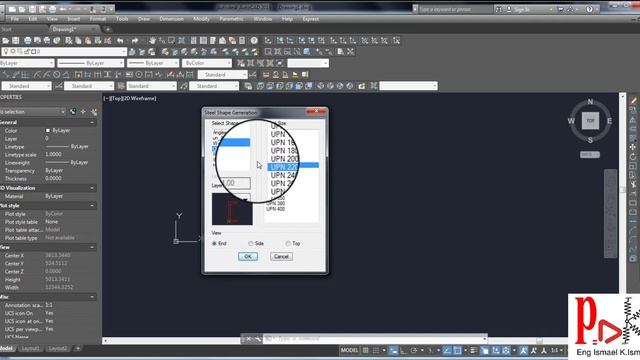Screen dimensions: 640x360
Task: Click OK in Steel Shape Generation dialog
Action: pos(248,256)
